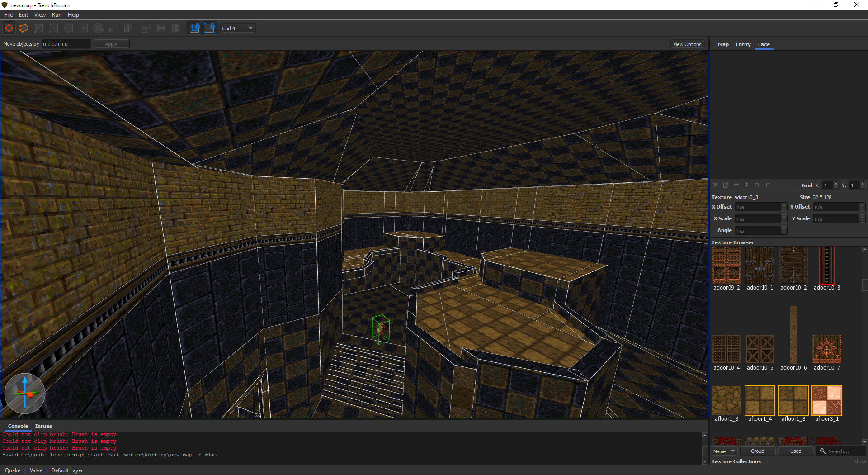Click the 3D view orientation compass
The height and width of the screenshot is (475, 868).
tap(25, 394)
